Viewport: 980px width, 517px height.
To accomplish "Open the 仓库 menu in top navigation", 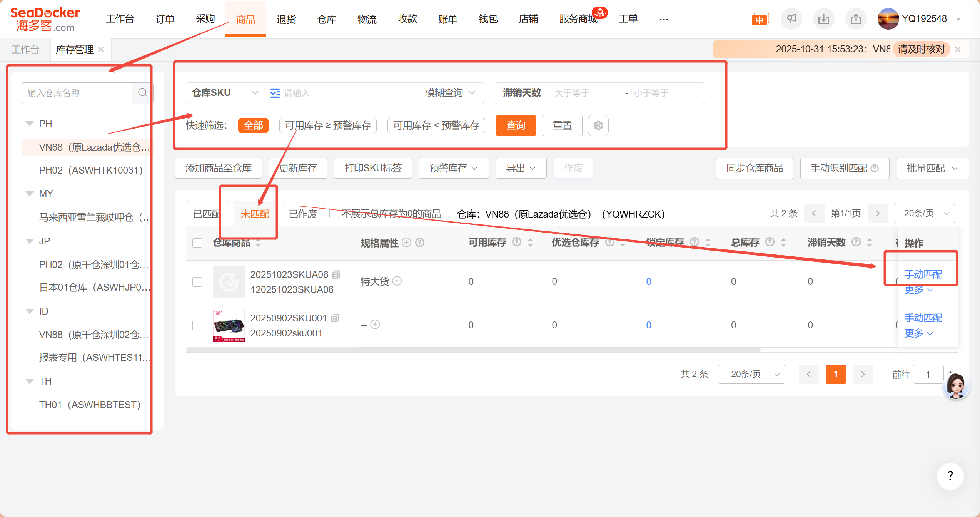I will click(326, 19).
